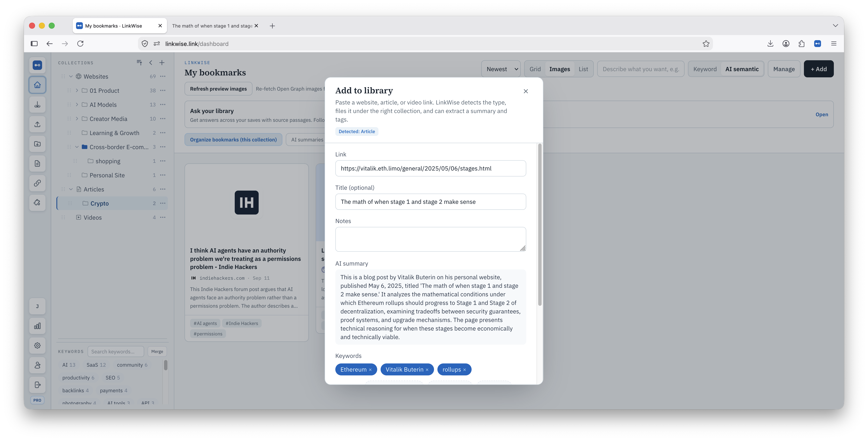This screenshot has height=441, width=868.
Task: Open the AI brain sidebar icon
Action: pos(37,203)
